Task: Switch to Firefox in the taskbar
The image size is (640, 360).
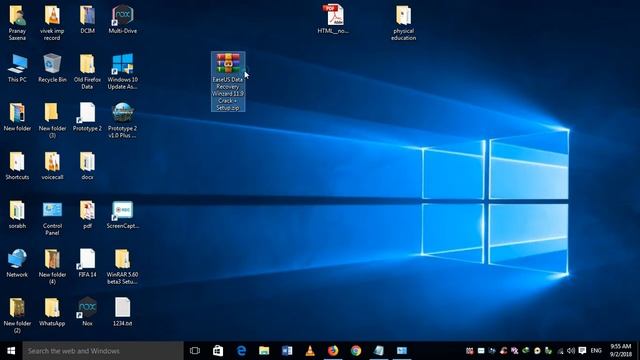Action: coord(333,351)
